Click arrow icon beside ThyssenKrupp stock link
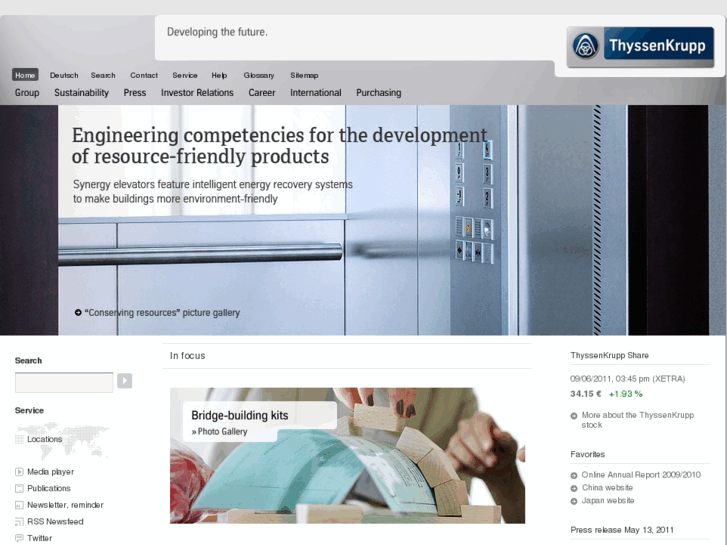Viewport: 727px width, 545px height. [x=574, y=416]
